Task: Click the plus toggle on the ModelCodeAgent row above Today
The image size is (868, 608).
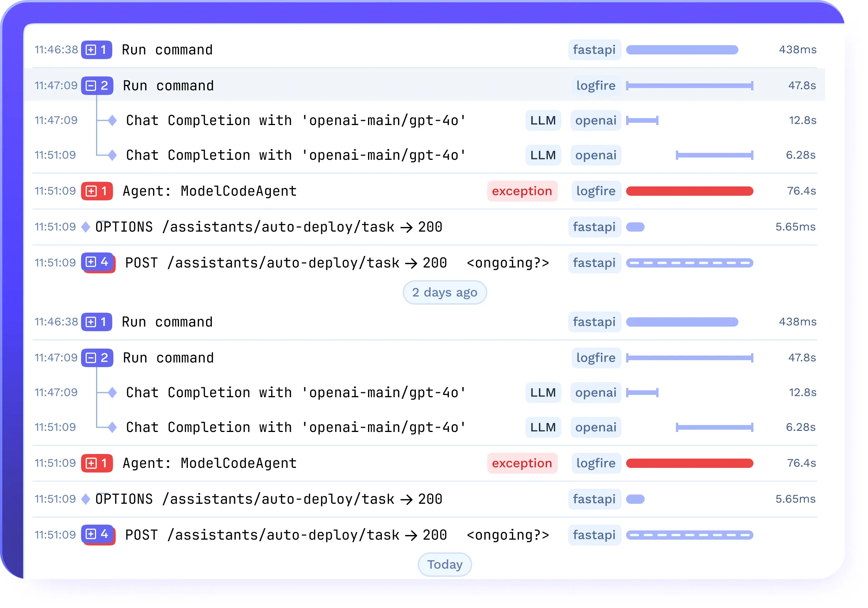Action: coord(91,463)
